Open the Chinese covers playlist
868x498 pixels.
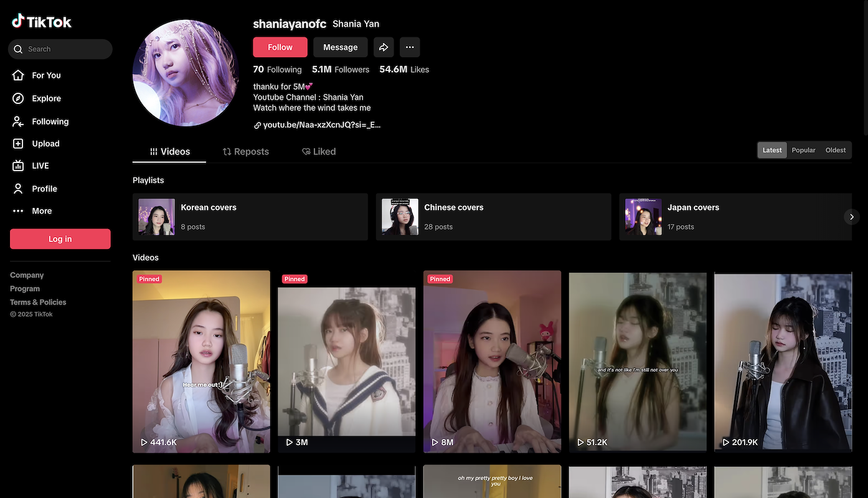tap(494, 217)
